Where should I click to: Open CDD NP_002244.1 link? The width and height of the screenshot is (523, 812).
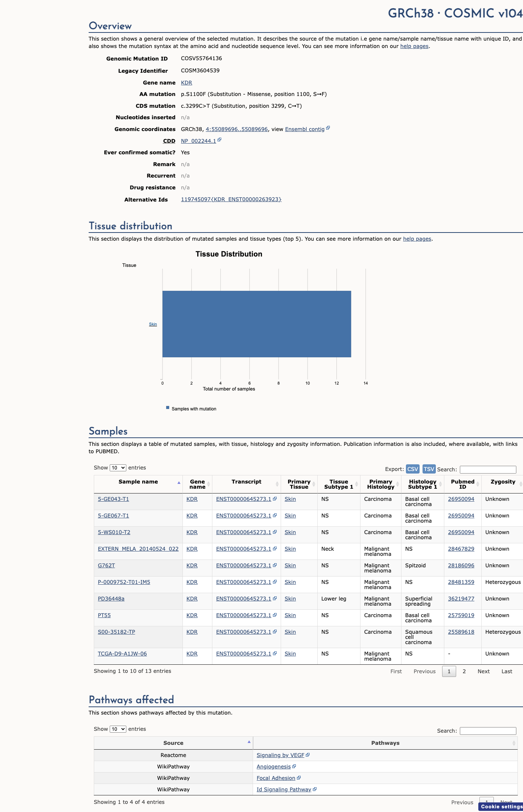(x=198, y=141)
